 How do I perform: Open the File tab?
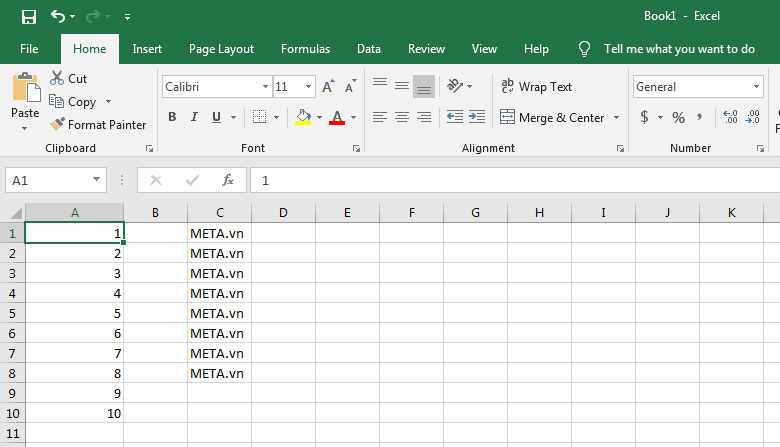point(29,49)
